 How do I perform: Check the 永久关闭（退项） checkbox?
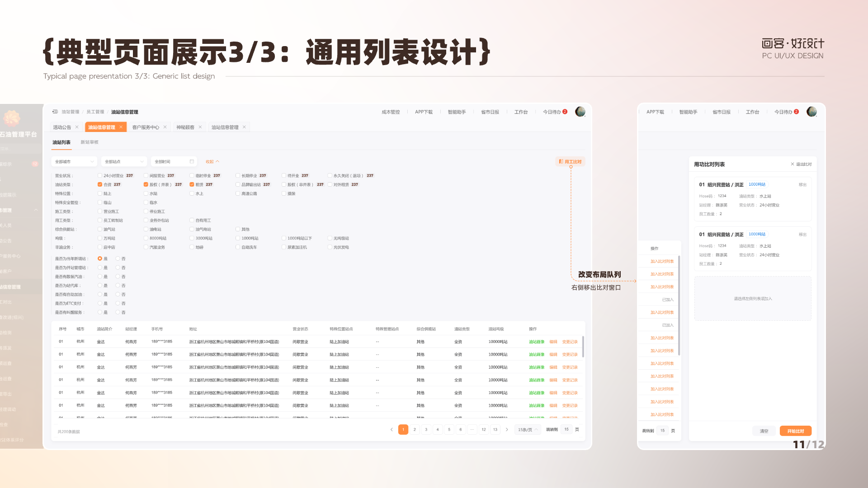[330, 175]
